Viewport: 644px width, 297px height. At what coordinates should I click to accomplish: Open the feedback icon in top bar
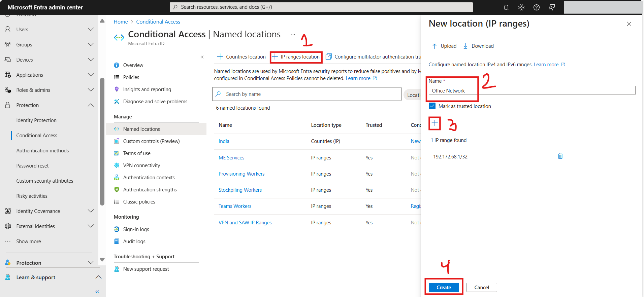coord(552,7)
